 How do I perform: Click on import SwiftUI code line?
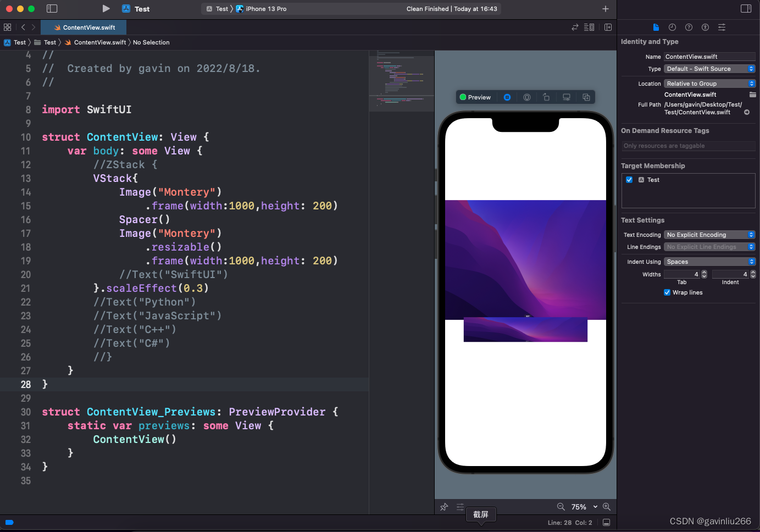(x=87, y=109)
